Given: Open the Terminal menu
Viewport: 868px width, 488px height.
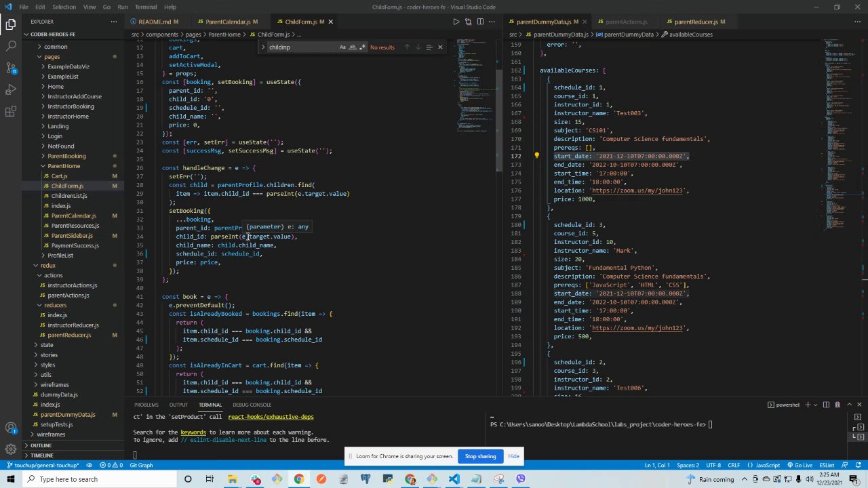Looking at the screenshot, I should 145,7.
